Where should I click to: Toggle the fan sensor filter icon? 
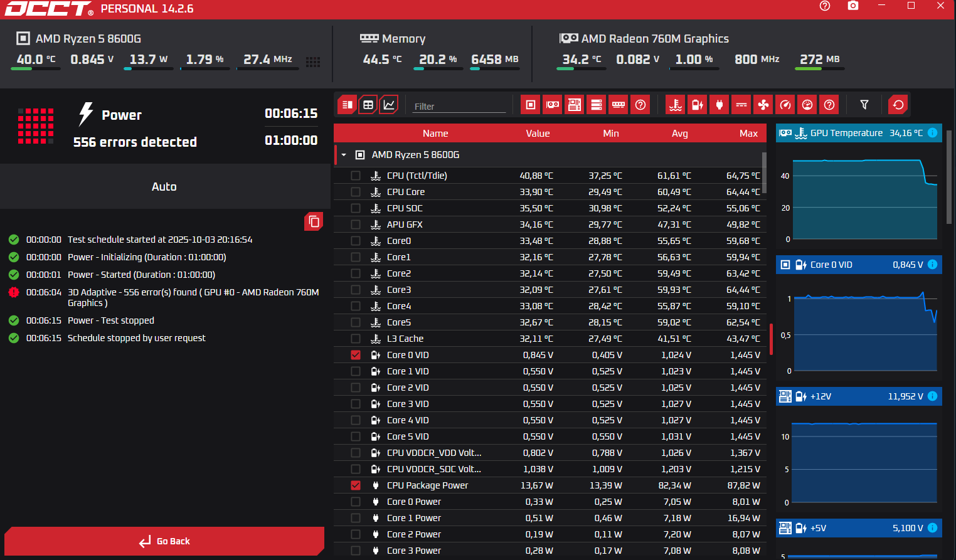pos(763,105)
